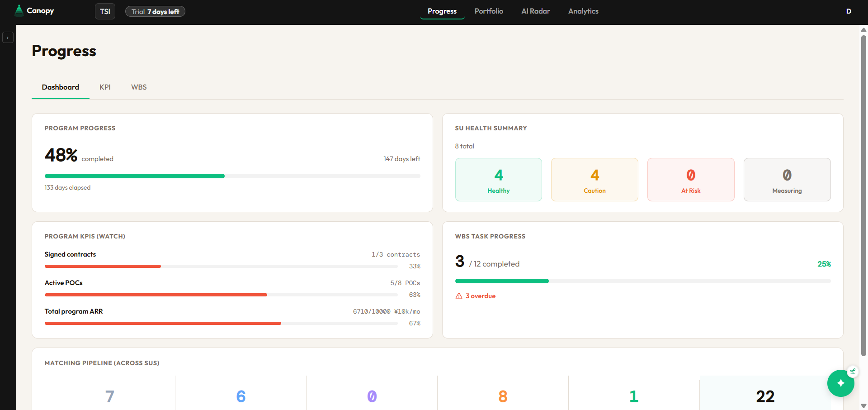
Task: Open the TSI workspace switcher
Action: point(105,11)
